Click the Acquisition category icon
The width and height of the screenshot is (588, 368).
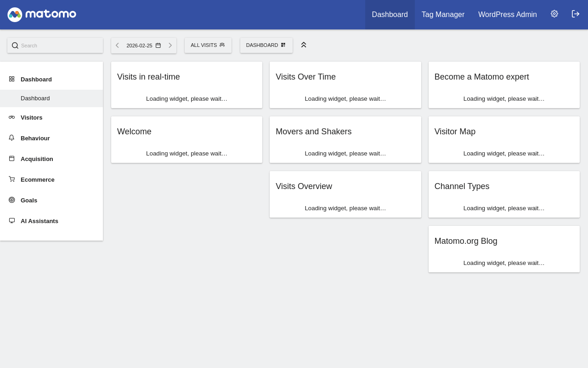[12, 159]
